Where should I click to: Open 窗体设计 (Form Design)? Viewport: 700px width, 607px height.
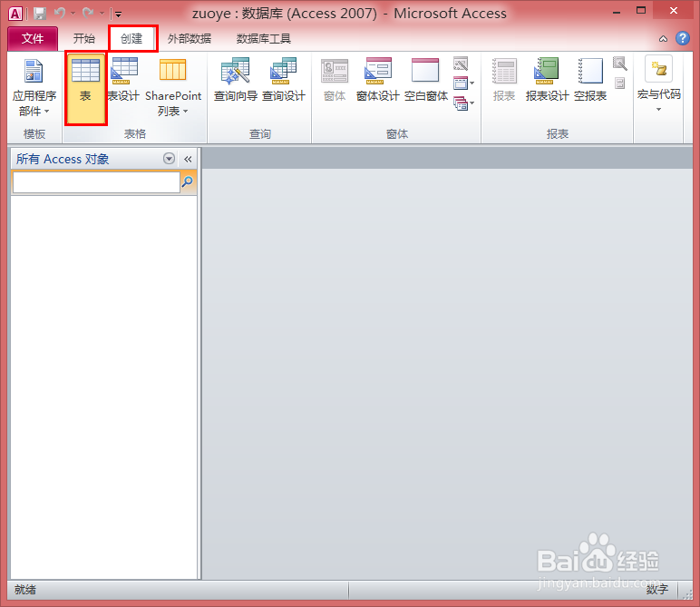(378, 80)
